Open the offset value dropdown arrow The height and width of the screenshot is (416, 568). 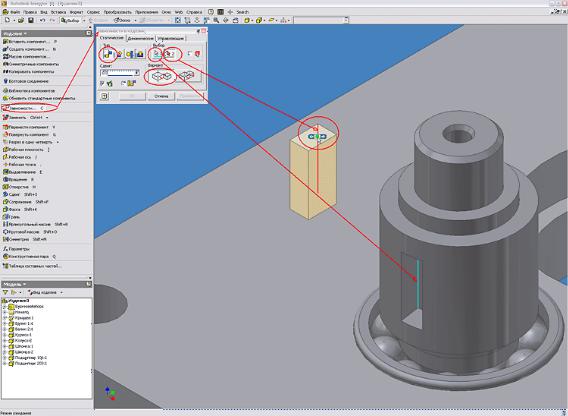tap(137, 73)
